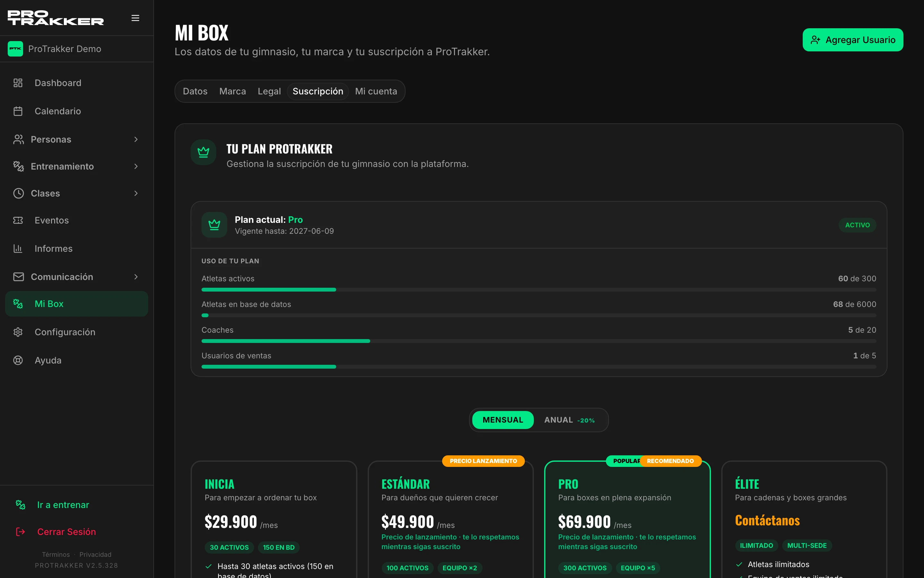
Task: Click the PRECIO LANZAMIENTO badge
Action: coord(483,461)
